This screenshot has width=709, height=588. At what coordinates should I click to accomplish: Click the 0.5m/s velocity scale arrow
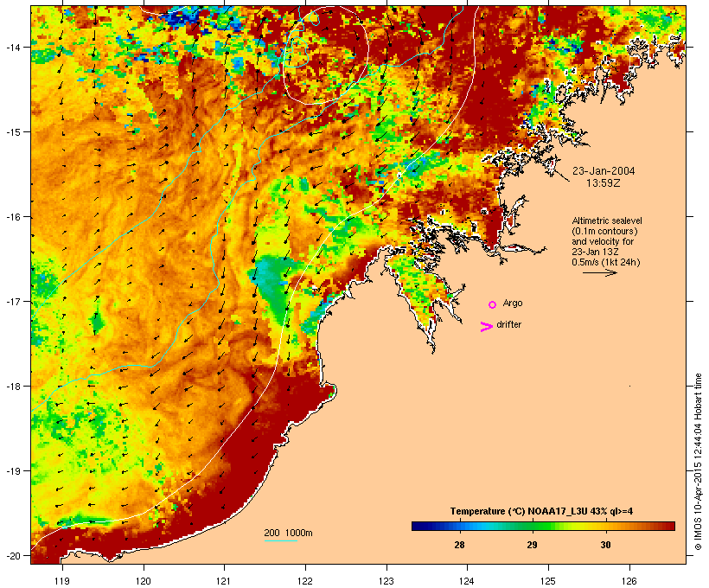pos(599,272)
